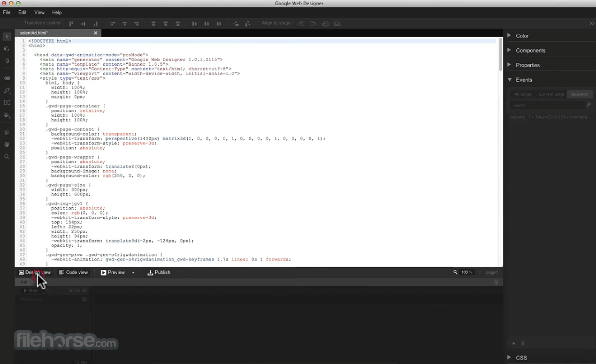This screenshot has height=364, width=596.
Task: Open the Help menu
Action: coord(57,13)
